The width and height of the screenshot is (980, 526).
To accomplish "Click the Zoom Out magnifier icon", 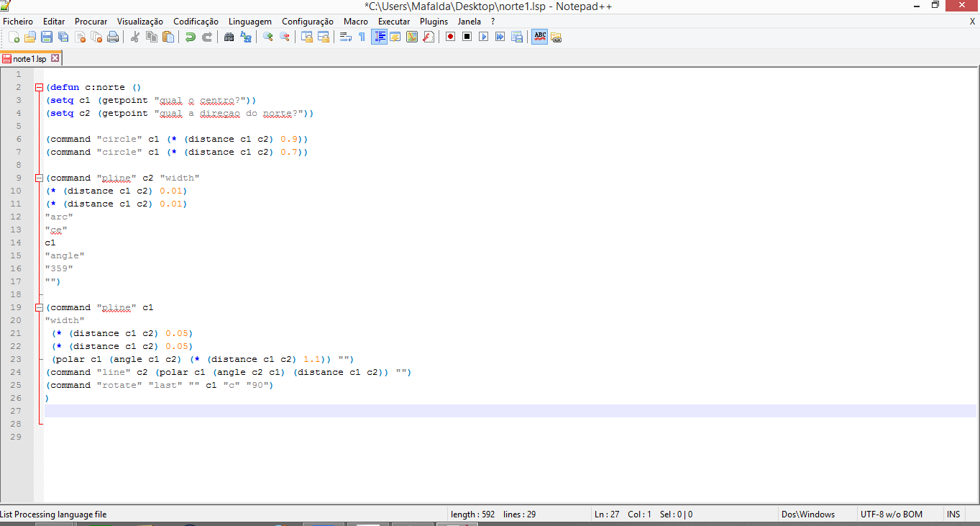I will tap(285, 37).
